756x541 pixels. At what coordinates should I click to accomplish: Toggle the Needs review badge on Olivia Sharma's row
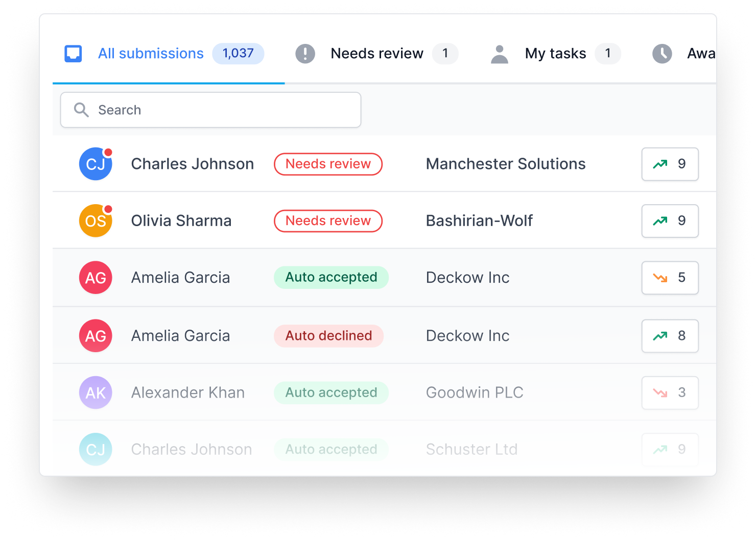(x=328, y=221)
